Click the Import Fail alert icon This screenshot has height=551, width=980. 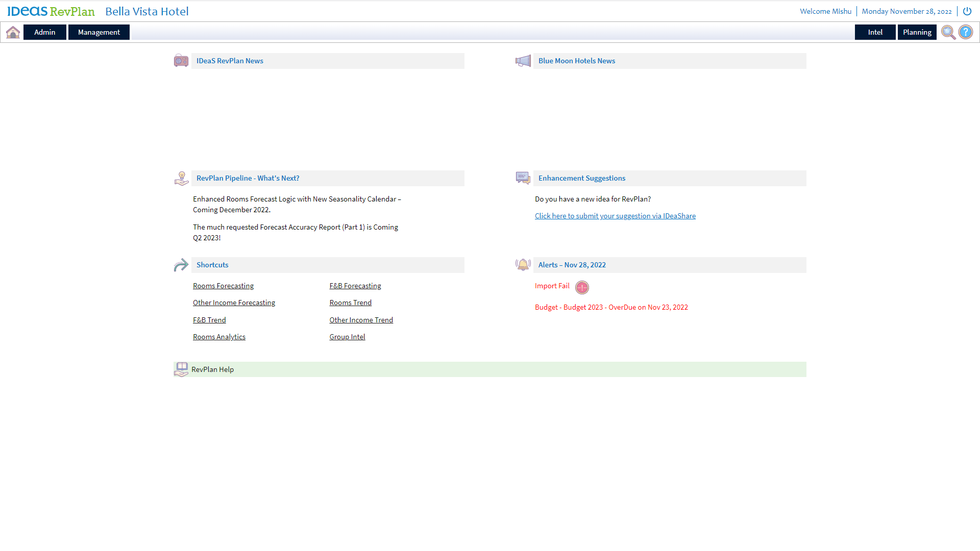tap(582, 287)
